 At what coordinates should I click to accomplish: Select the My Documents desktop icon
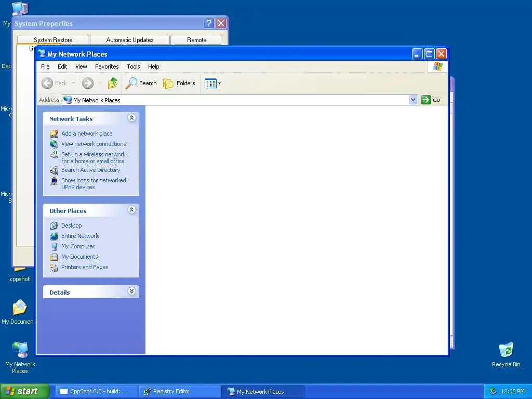[18, 312]
